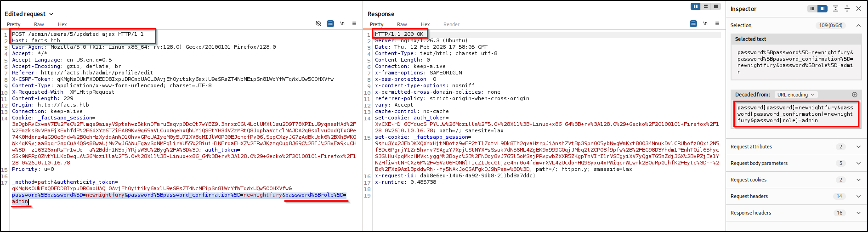Toggle line wrap icon in request pane

click(330, 23)
